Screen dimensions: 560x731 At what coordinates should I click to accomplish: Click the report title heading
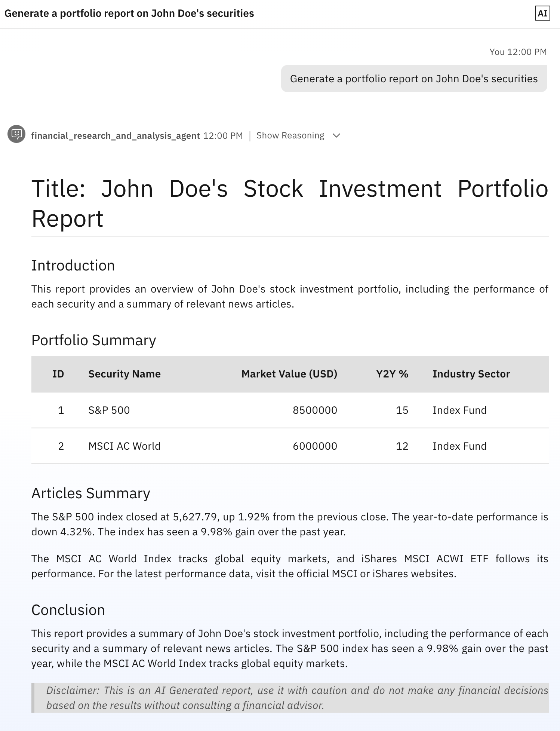click(x=290, y=203)
